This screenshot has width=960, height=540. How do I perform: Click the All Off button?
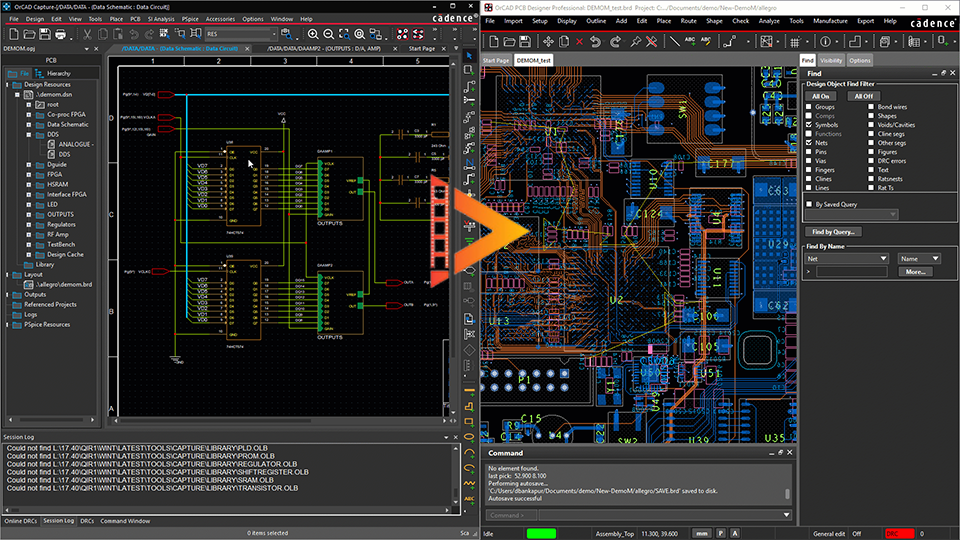point(864,96)
